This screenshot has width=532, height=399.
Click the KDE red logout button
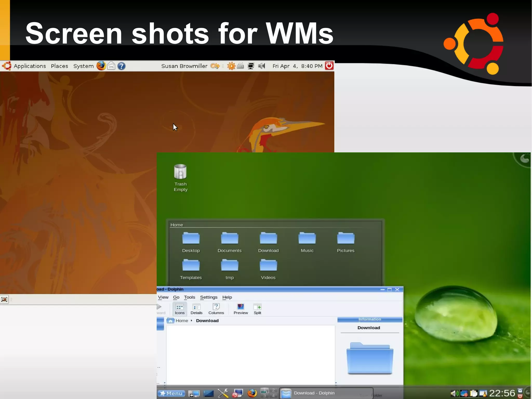click(520, 396)
